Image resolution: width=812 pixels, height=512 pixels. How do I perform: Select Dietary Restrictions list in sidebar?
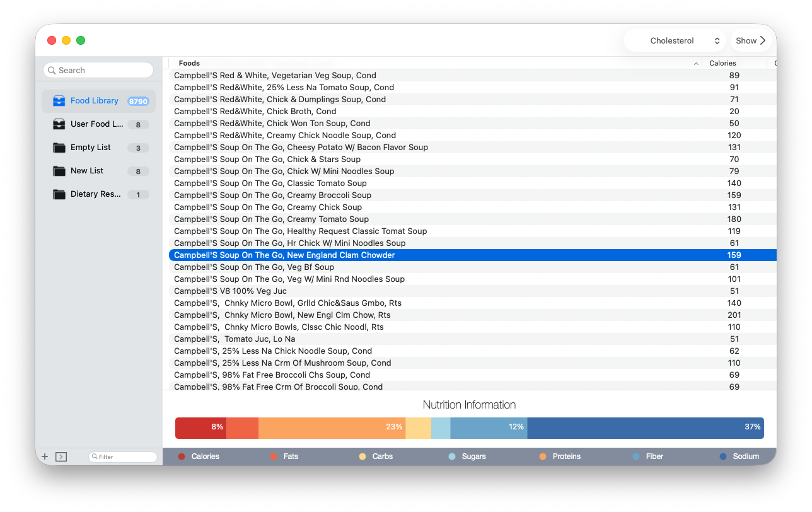click(x=98, y=194)
